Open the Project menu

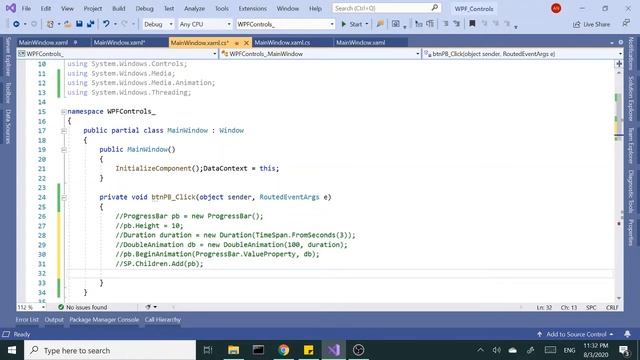tap(93, 8)
